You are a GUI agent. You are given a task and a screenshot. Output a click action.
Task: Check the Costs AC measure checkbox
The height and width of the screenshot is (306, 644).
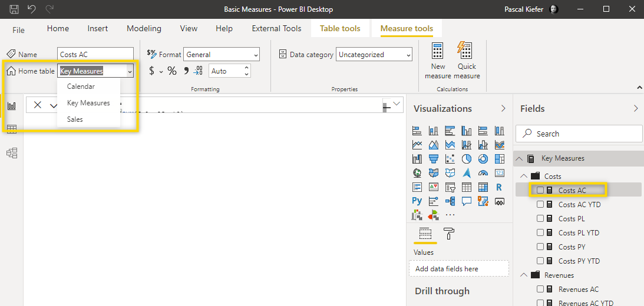point(540,190)
